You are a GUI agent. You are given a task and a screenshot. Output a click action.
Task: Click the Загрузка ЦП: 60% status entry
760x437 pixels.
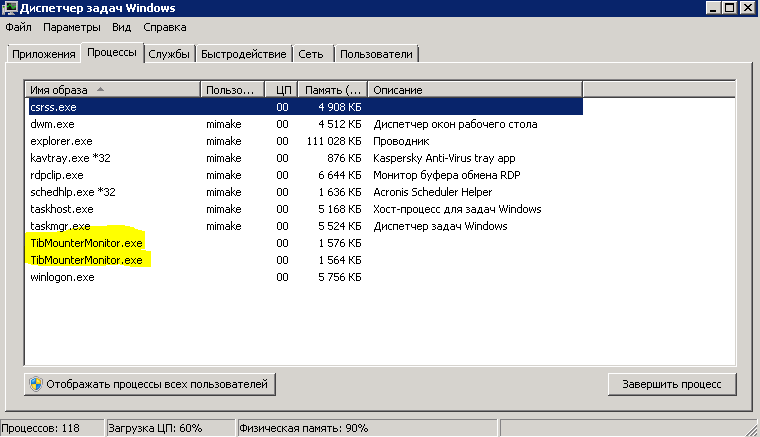(171, 428)
